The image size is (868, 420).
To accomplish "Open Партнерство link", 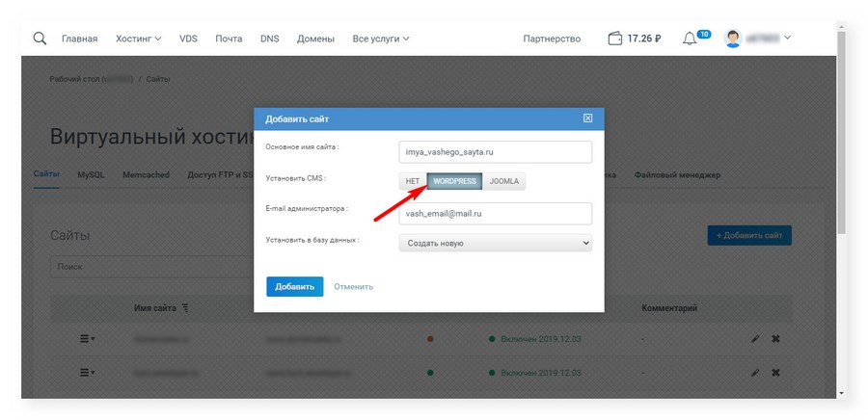I will tap(552, 39).
